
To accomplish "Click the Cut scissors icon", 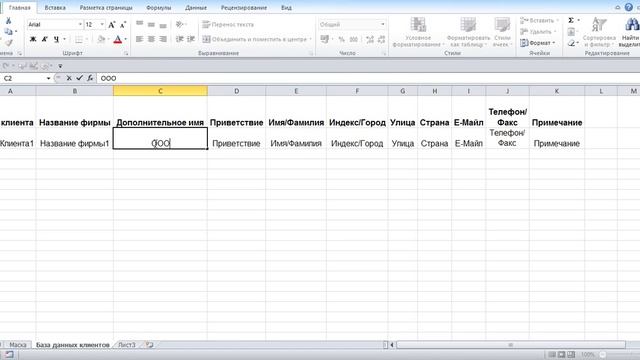I will 8,21.
